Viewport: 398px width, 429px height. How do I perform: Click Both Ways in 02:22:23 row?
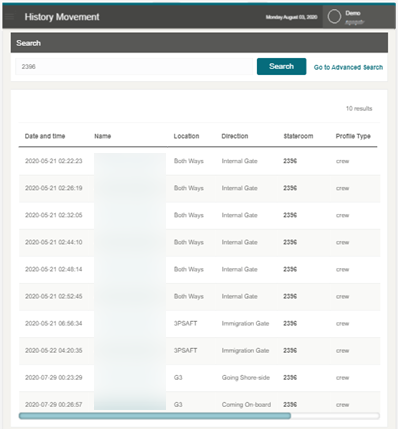(189, 161)
